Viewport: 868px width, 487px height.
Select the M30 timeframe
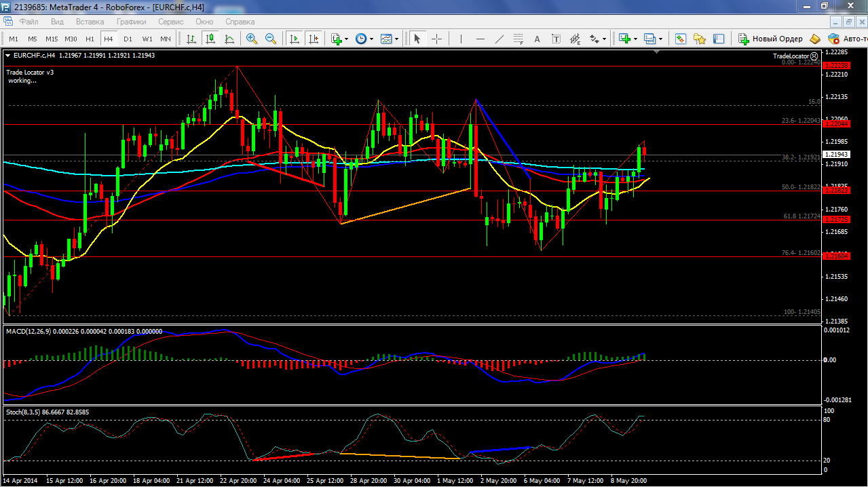71,39
